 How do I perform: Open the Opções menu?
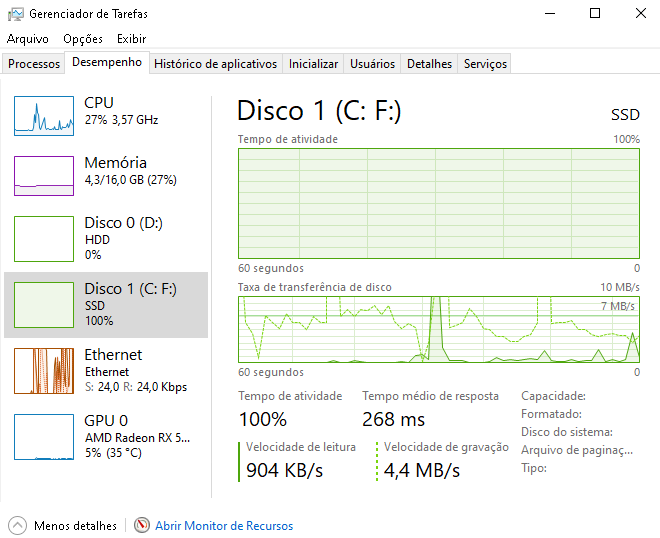[83, 39]
